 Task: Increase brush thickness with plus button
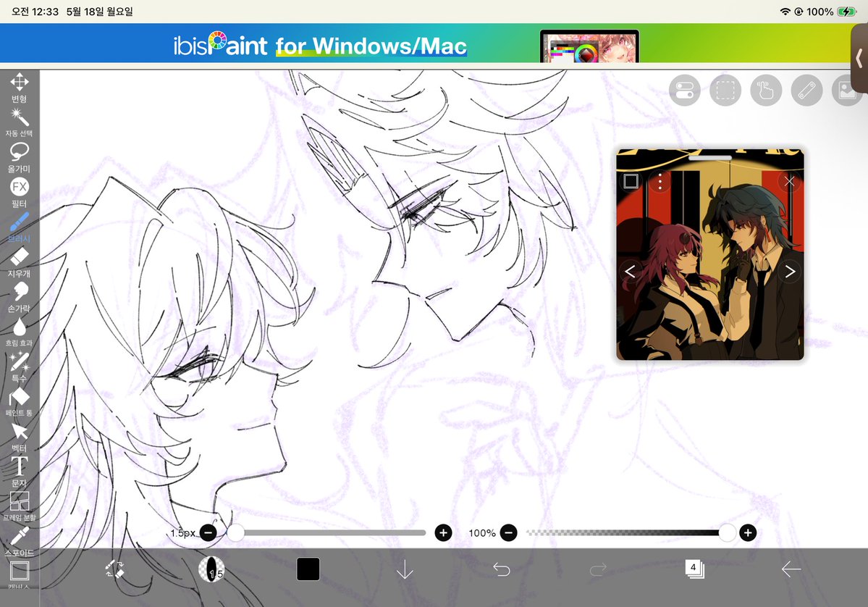pos(443,533)
